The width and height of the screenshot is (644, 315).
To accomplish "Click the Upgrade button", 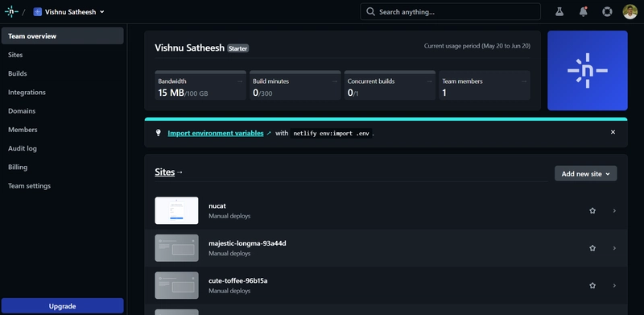I will pyautogui.click(x=63, y=306).
